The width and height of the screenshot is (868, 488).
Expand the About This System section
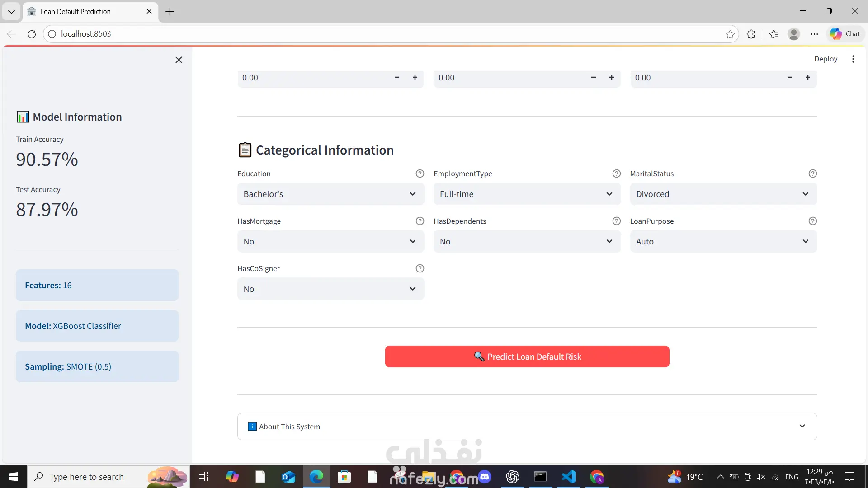coord(527,427)
